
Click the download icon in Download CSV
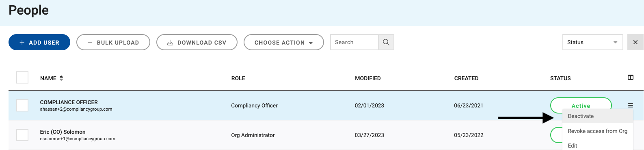pyautogui.click(x=170, y=43)
